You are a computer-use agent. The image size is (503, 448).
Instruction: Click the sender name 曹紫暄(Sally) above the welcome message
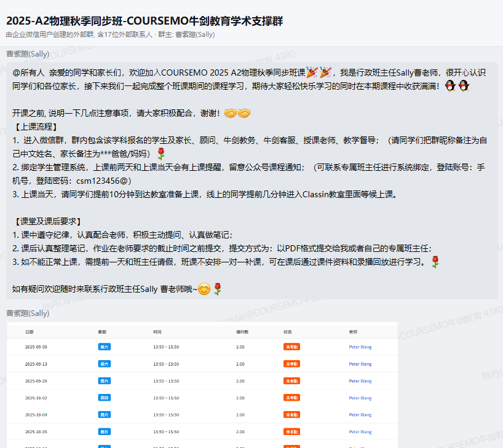click(28, 54)
